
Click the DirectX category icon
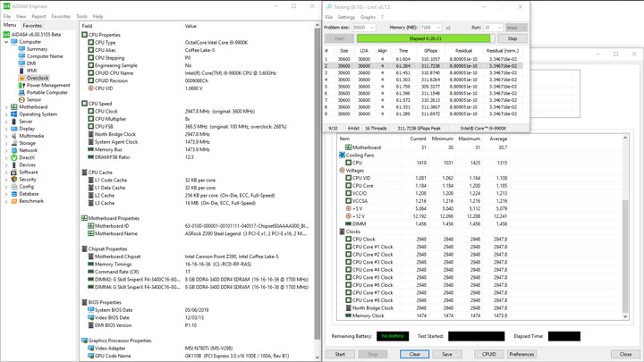pyautogui.click(x=14, y=157)
